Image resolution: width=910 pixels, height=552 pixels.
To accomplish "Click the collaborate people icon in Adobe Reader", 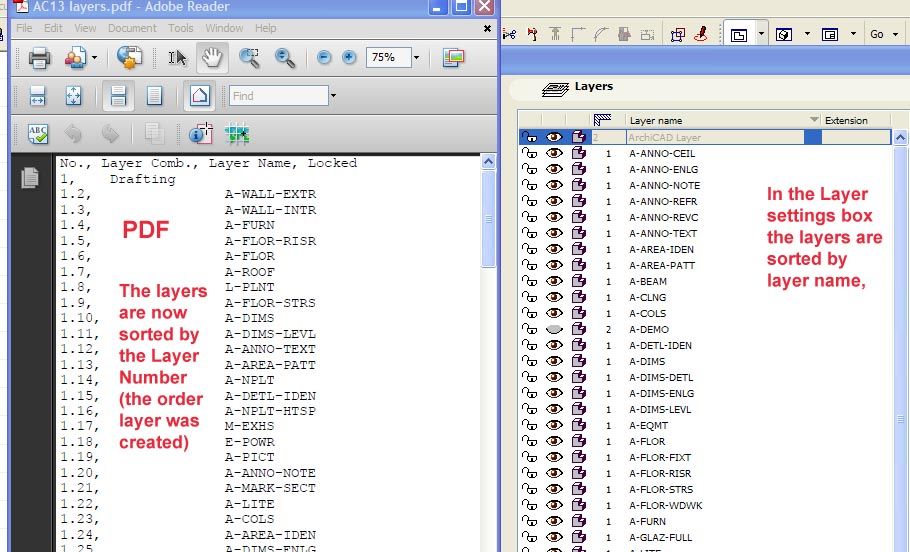I will click(75, 57).
